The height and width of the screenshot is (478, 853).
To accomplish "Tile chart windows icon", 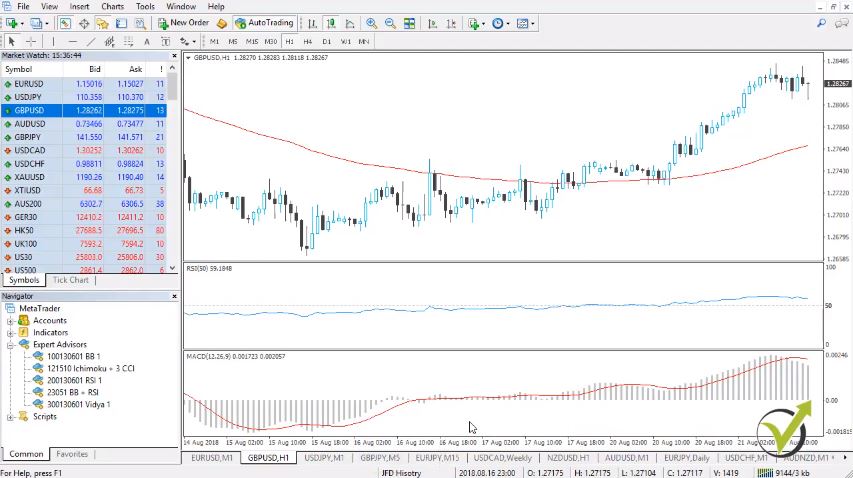I will (409, 23).
